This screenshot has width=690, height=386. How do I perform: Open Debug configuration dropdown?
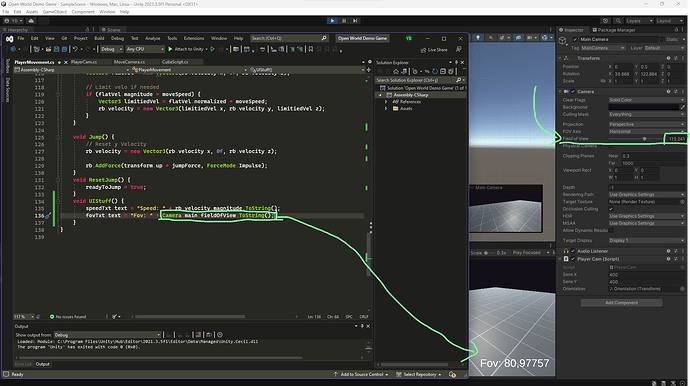point(112,49)
